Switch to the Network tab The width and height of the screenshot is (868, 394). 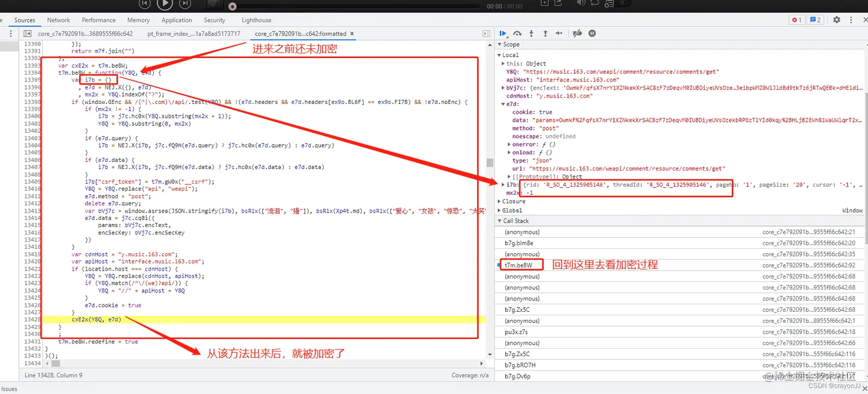pos(59,20)
